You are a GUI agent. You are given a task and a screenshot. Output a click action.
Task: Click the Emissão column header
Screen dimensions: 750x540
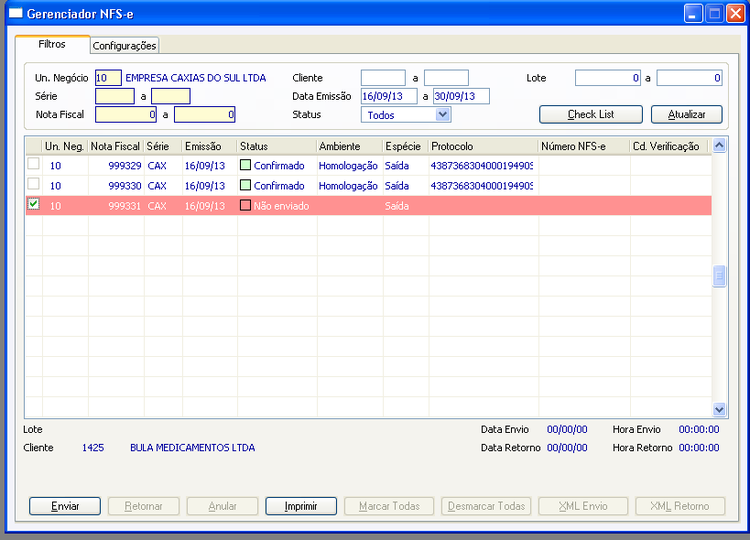(x=210, y=146)
